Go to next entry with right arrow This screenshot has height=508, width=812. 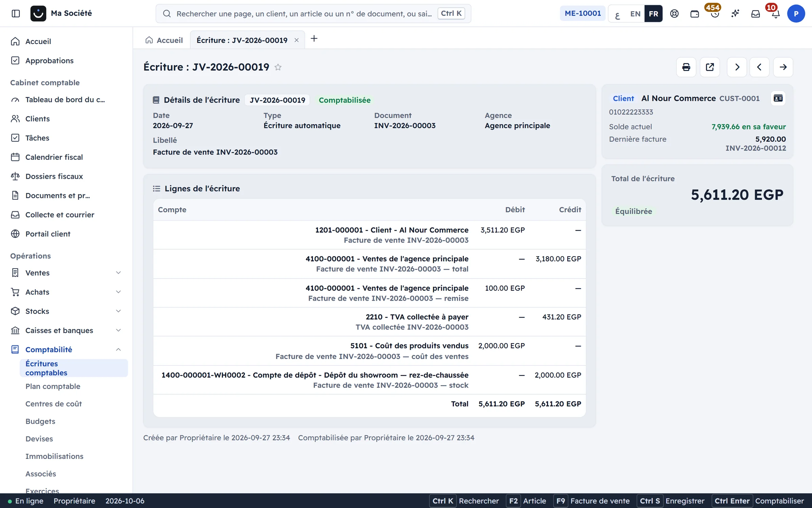[x=783, y=67]
